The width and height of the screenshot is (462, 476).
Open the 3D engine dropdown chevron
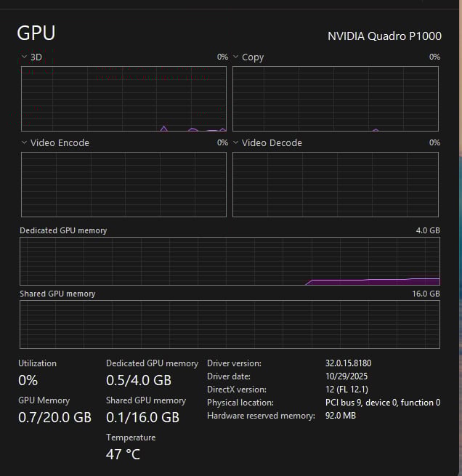pyautogui.click(x=24, y=57)
